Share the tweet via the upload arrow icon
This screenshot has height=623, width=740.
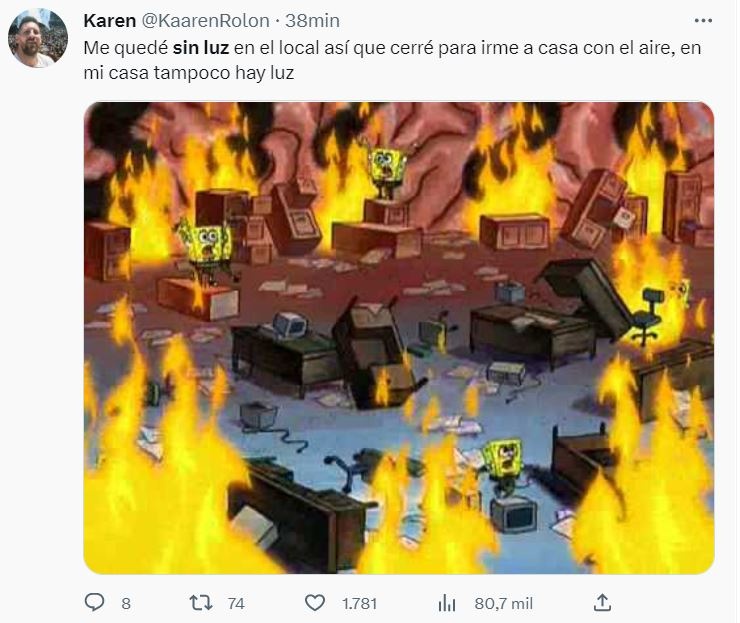tap(602, 603)
